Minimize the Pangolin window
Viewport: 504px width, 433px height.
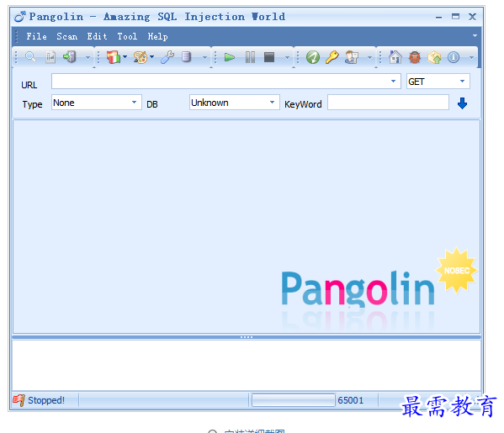[x=438, y=17]
